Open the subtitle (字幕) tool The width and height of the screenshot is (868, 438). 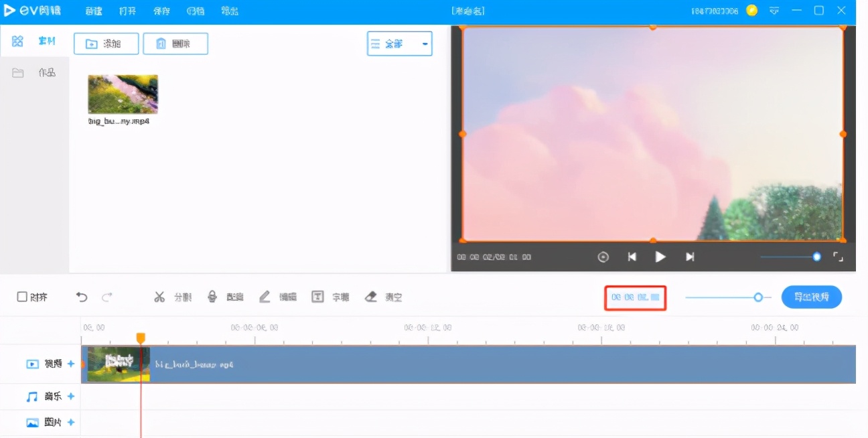317,297
